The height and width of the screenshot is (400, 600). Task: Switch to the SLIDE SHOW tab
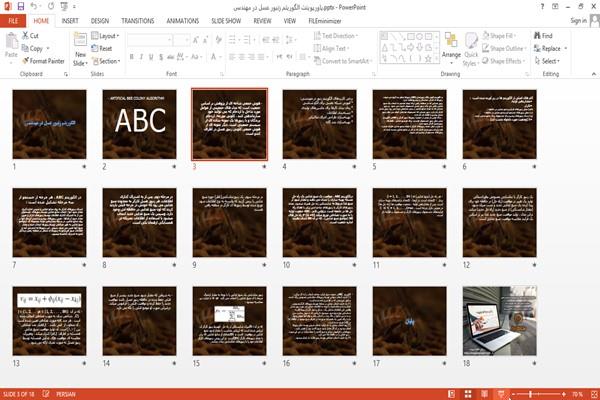point(226,21)
